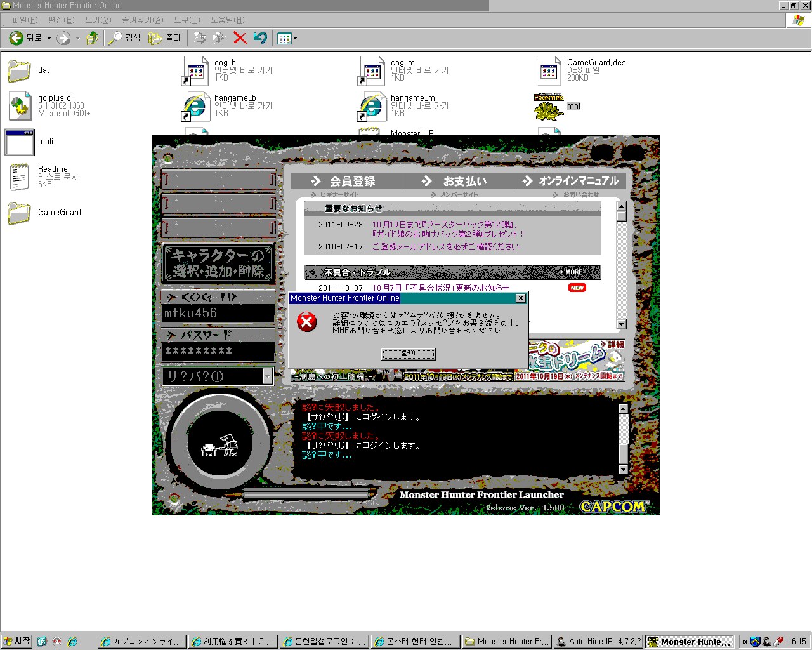Click the Up folder toolbar icon
Screen dimensions: 812x650
[x=93, y=38]
